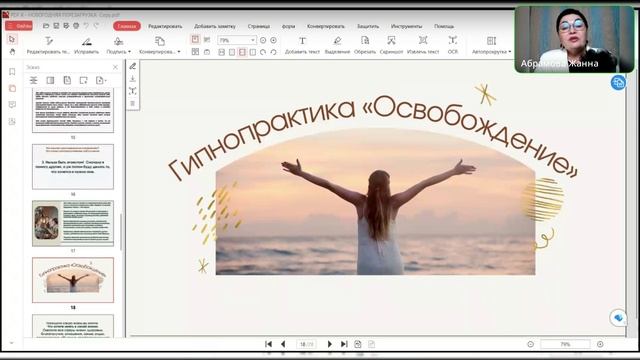Open the Инструменты tab
Screen dimensions: 640x360
406,26
